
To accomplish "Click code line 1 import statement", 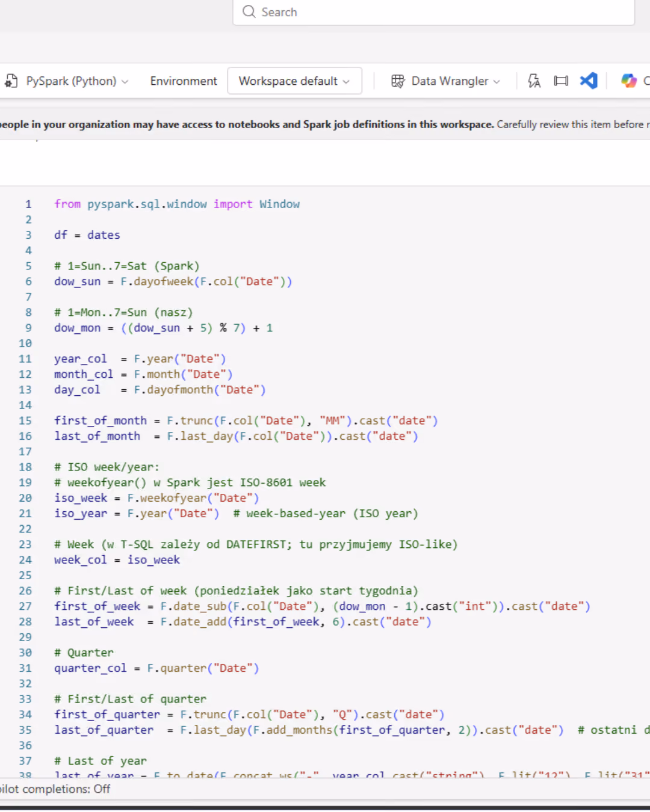I will click(x=177, y=204).
